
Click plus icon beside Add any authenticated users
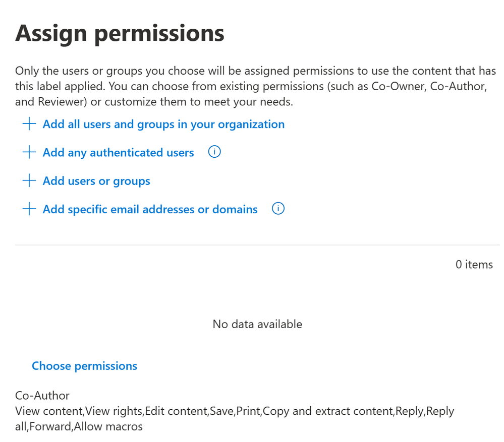tap(29, 152)
